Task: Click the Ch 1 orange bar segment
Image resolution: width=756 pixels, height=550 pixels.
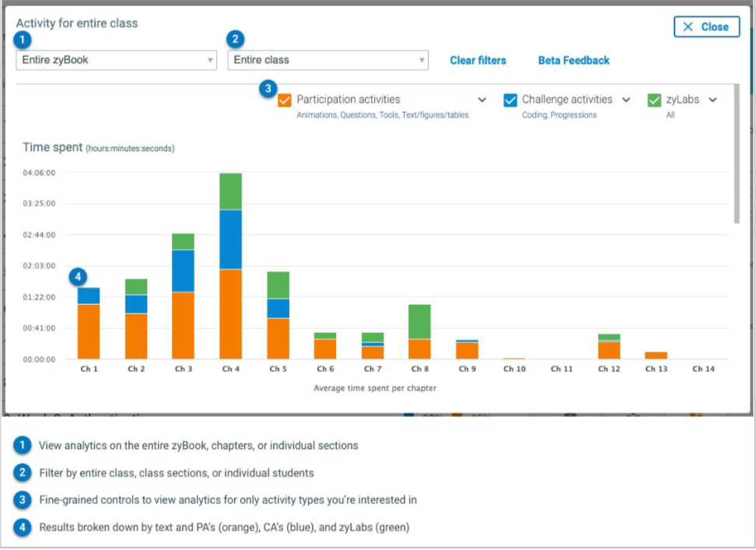Action: 89,331
